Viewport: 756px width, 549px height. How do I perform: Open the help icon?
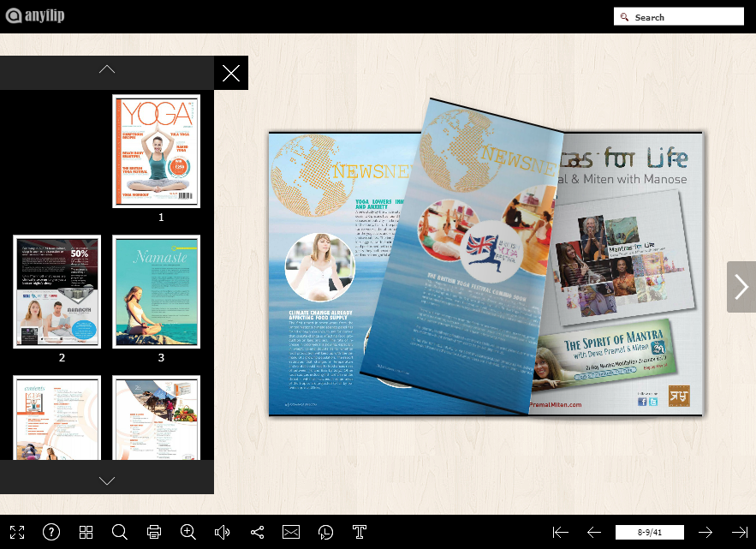[x=51, y=532]
